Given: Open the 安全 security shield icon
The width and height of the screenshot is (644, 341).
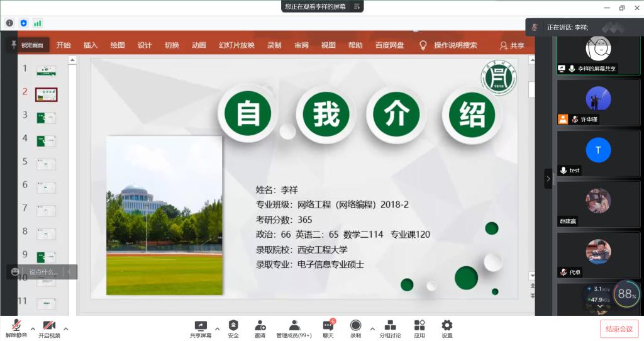Looking at the screenshot, I should point(233,328).
